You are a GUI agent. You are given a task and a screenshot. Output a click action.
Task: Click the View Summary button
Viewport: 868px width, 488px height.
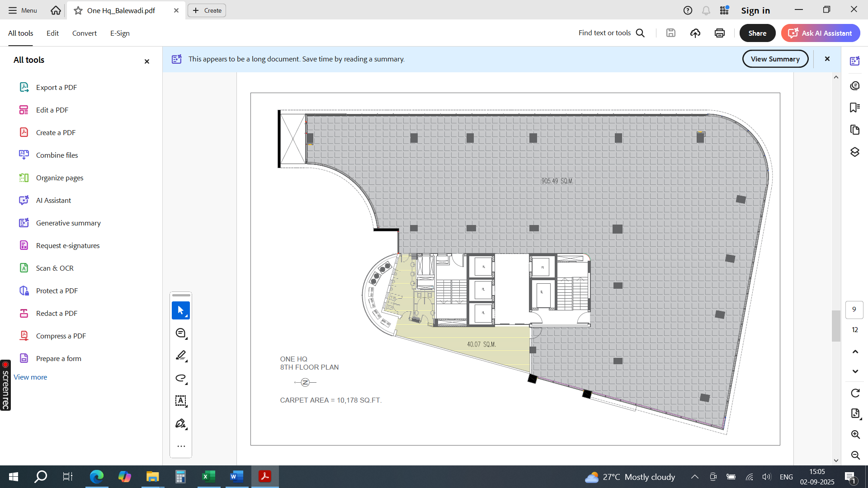pos(775,59)
